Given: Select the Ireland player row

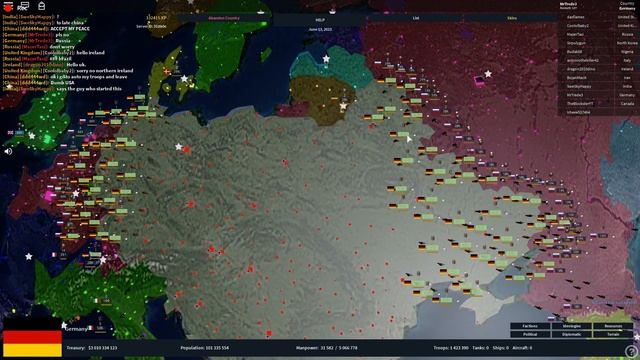Looking at the screenshot, I should pos(599,69).
